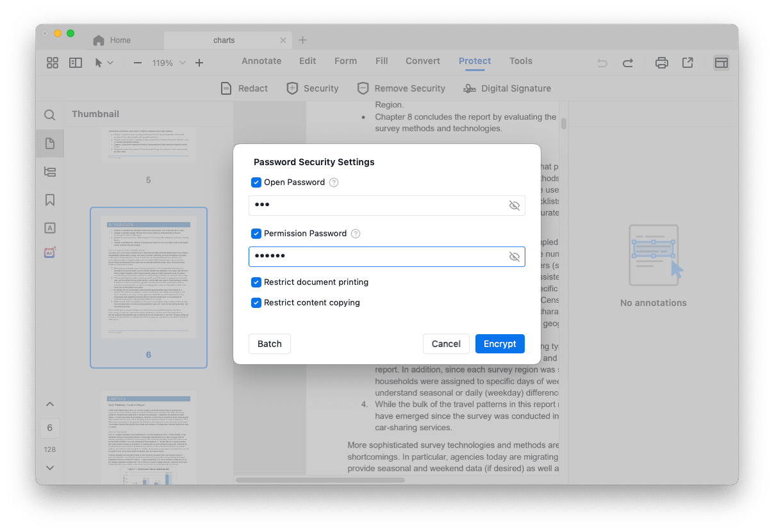The width and height of the screenshot is (774, 532).
Task: Open the AI assistant sidebar icon
Action: (49, 252)
